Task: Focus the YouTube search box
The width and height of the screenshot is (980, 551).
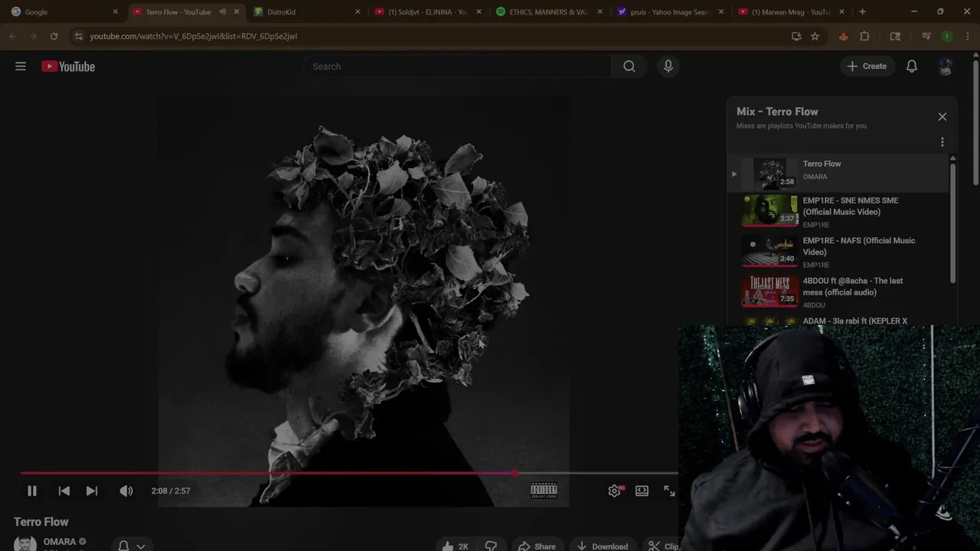Action: [x=457, y=67]
